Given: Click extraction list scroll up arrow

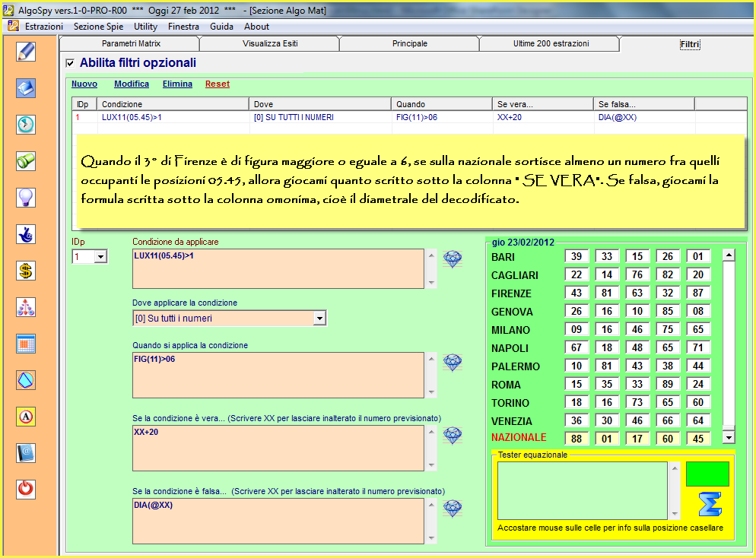Looking at the screenshot, I should click(x=729, y=255).
